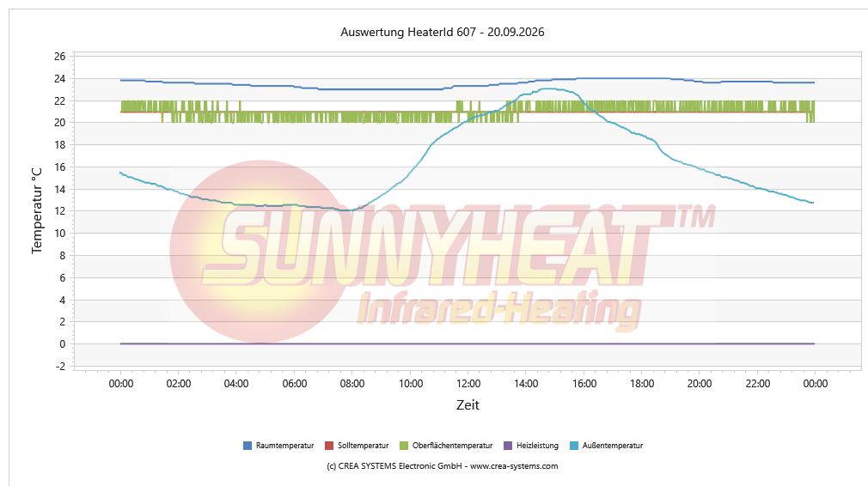Click the chart title Auswertung HeaterId 607

pos(443,32)
